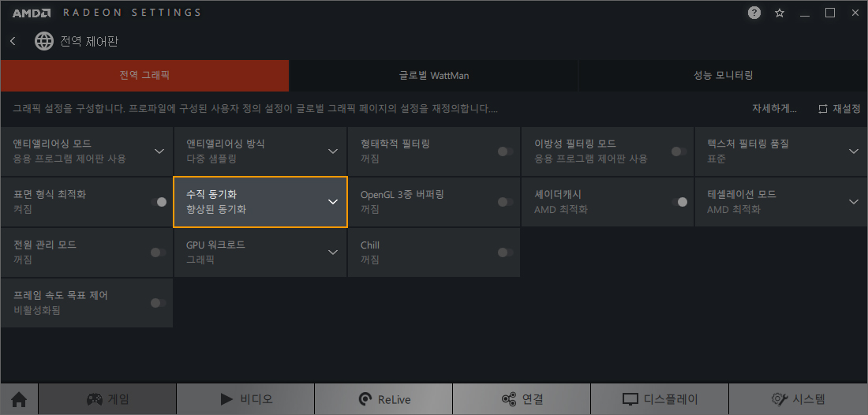Image resolution: width=868 pixels, height=415 pixels.
Task: Toggle 이방성 필터링 모드 switch
Action: (x=679, y=151)
